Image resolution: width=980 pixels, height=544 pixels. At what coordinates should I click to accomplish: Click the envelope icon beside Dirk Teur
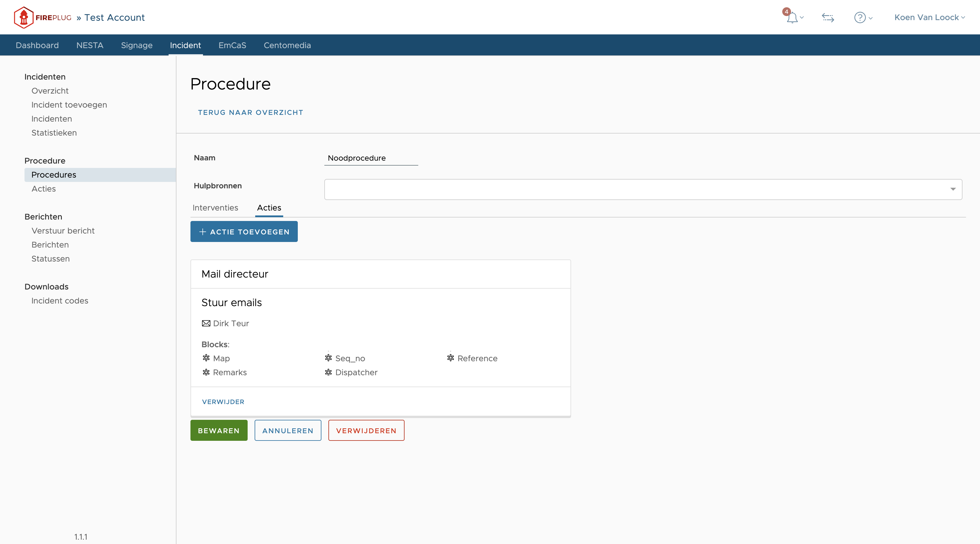coord(206,324)
